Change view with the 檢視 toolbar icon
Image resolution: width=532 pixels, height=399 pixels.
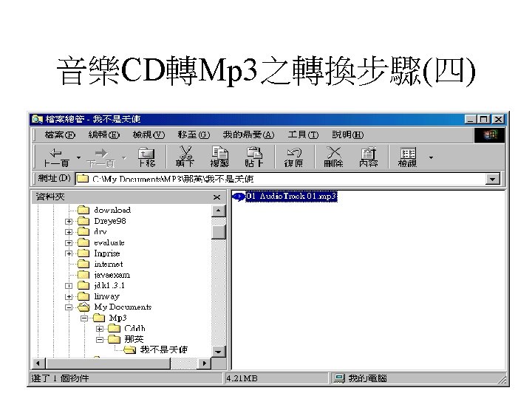407,157
